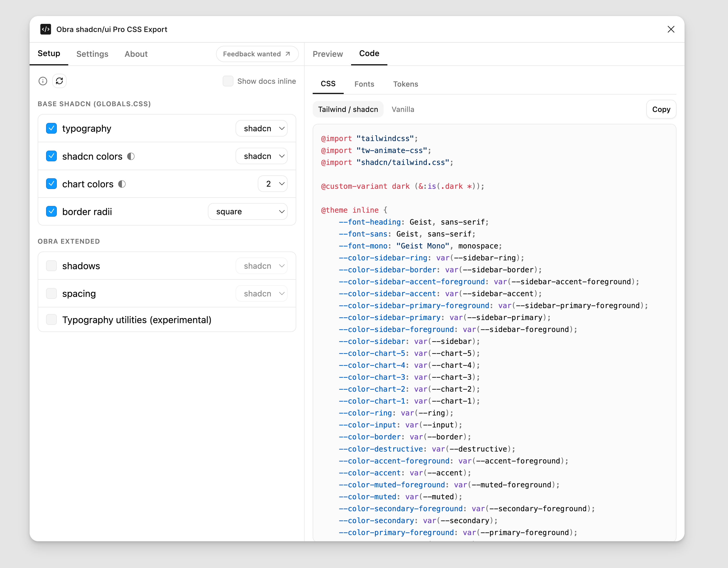Open the typography shadcn dropdown
Screen dimensions: 728x568
262,128
